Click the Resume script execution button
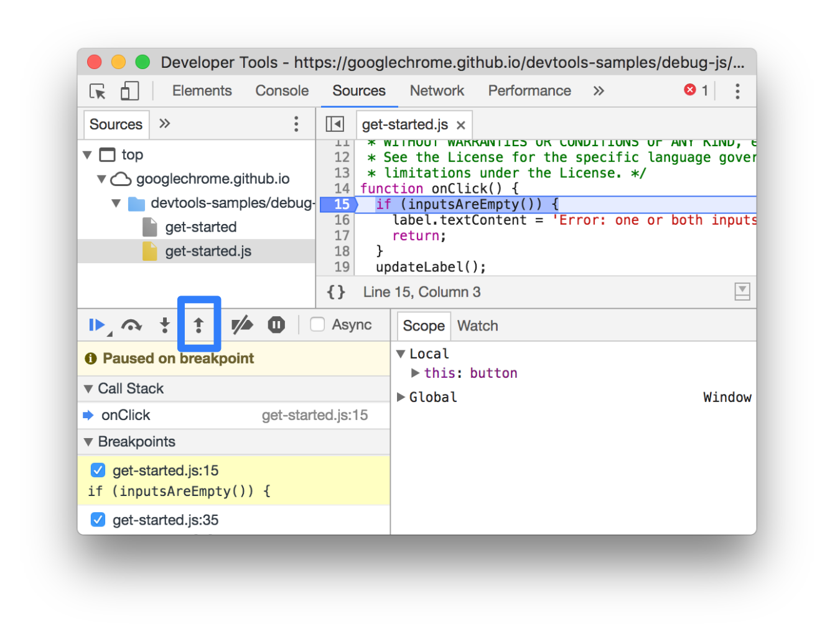 tap(96, 325)
